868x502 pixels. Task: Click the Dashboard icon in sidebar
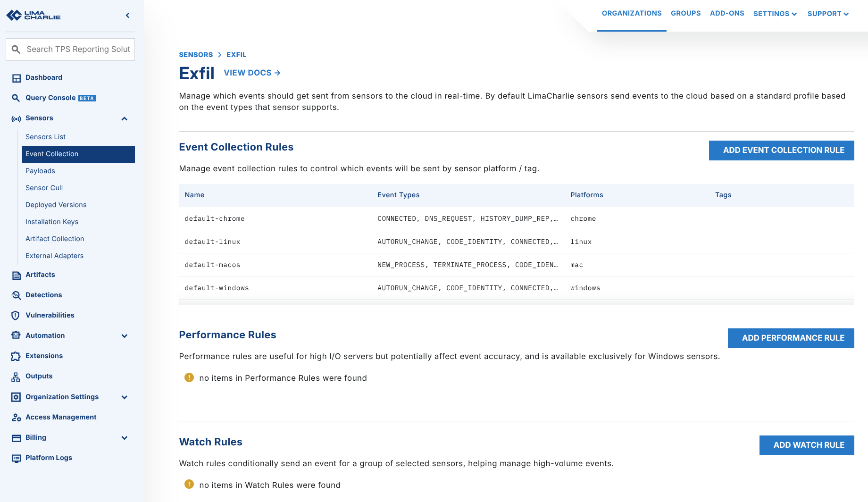pyautogui.click(x=16, y=78)
